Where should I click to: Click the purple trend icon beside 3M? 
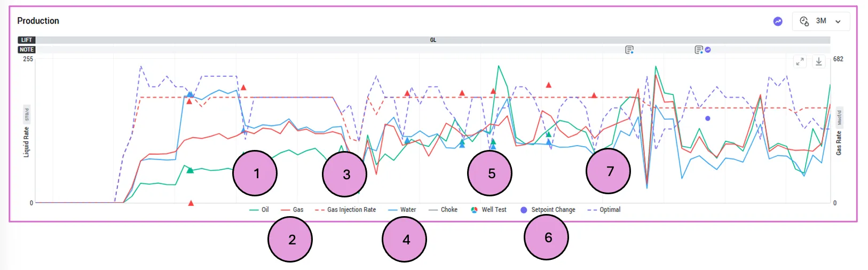click(778, 21)
